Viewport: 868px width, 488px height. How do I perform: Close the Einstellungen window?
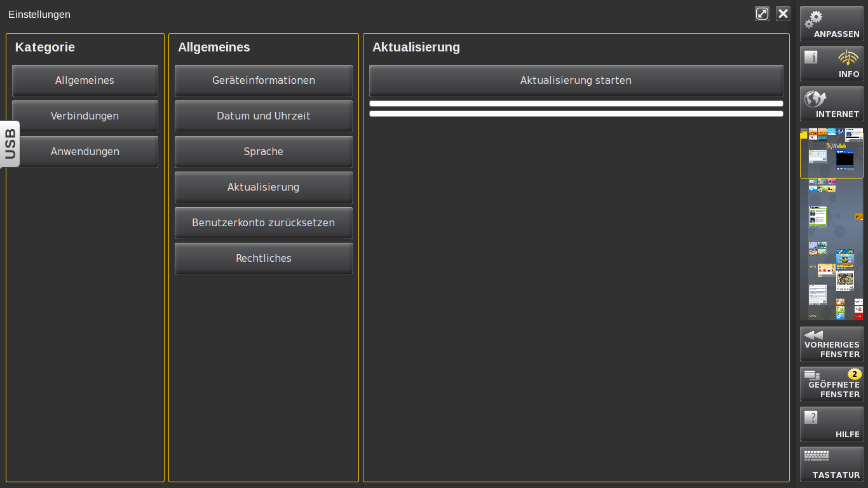(x=783, y=14)
